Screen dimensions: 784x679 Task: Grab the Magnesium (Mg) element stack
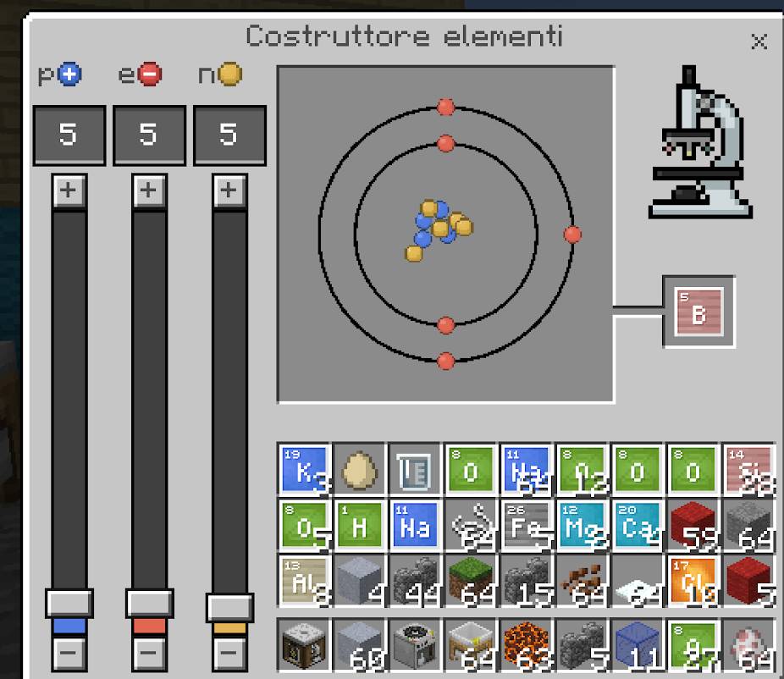581,525
